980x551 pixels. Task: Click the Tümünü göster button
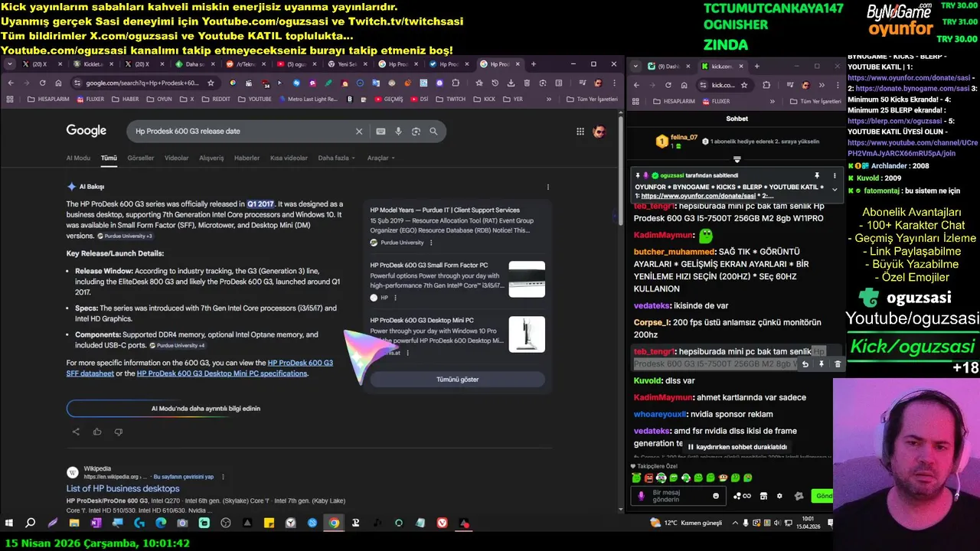[x=457, y=380]
